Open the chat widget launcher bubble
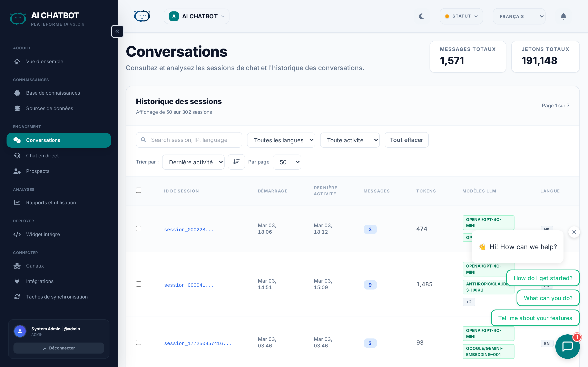Screen dimensions: 588x367 pyautogui.click(x=567, y=346)
